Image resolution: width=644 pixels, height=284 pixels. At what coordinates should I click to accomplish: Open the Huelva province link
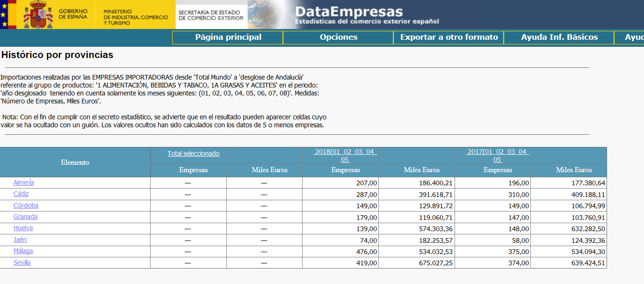23,228
